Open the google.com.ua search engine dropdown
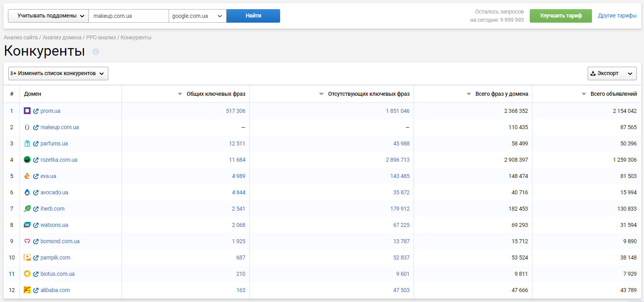The height and width of the screenshot is (302, 644). (197, 16)
